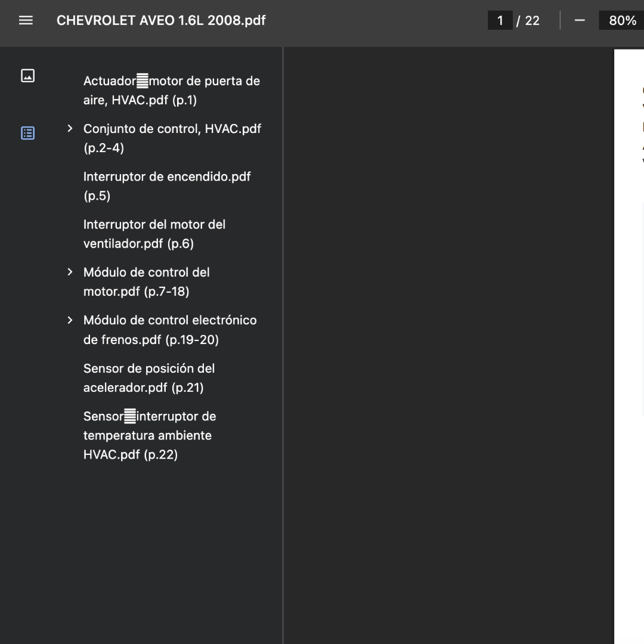Screen dimensions: 644x644
Task: Go to Conjunto de control, HVAC.pdf (p.2-4)
Action: point(172,138)
